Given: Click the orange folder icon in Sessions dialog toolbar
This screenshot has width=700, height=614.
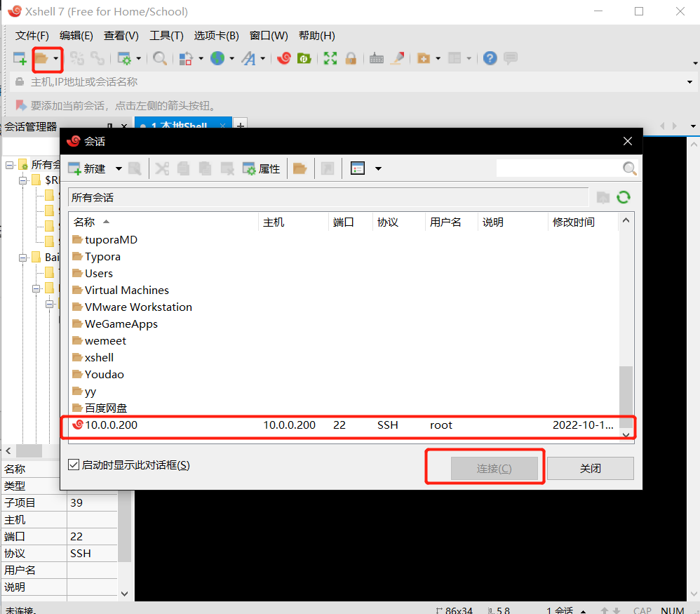Looking at the screenshot, I should (299, 169).
